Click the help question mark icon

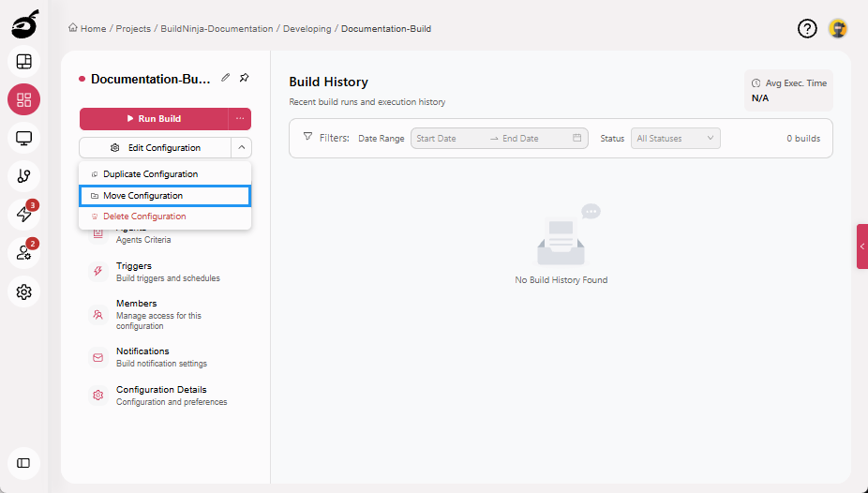pos(807,28)
